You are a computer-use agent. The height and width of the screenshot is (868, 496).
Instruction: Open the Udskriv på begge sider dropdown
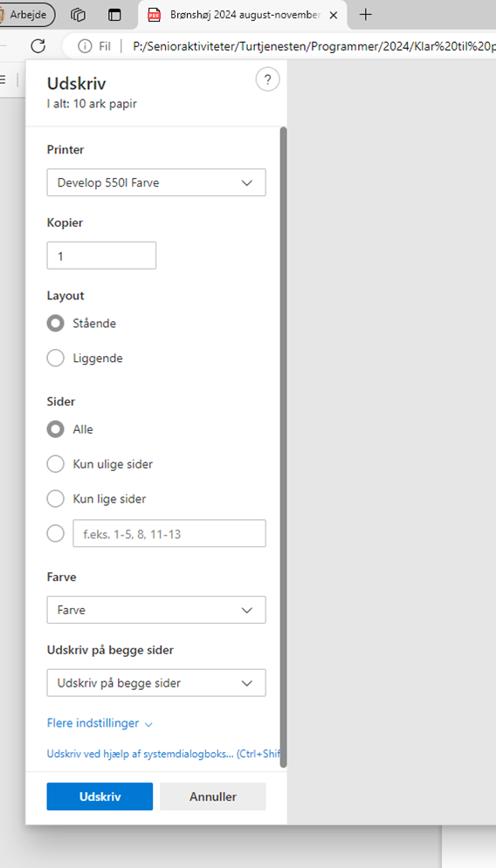156,683
